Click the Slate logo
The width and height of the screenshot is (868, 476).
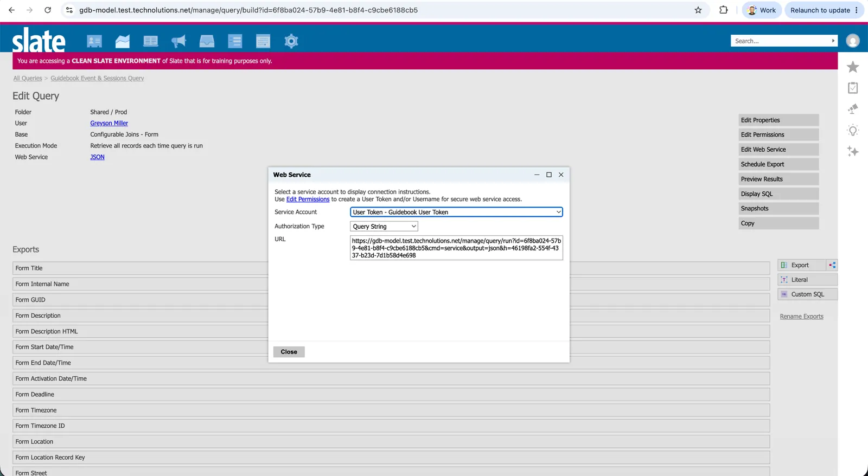pos(39,40)
